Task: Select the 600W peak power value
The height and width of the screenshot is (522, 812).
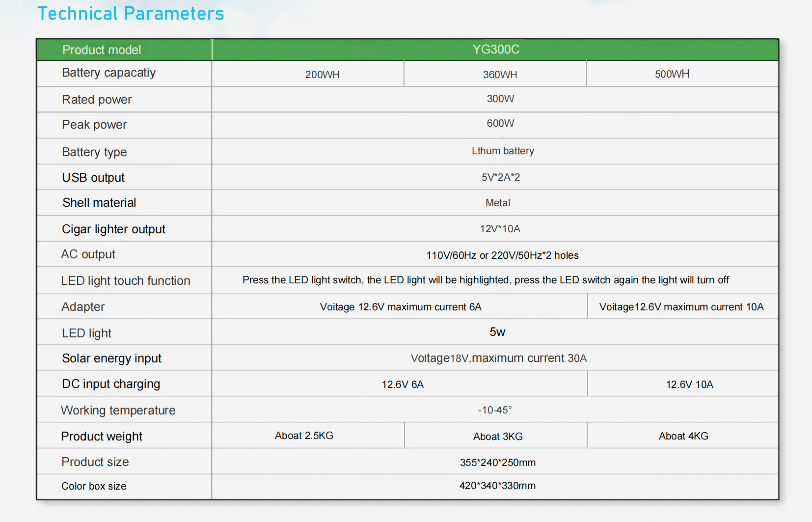Action: click(500, 123)
